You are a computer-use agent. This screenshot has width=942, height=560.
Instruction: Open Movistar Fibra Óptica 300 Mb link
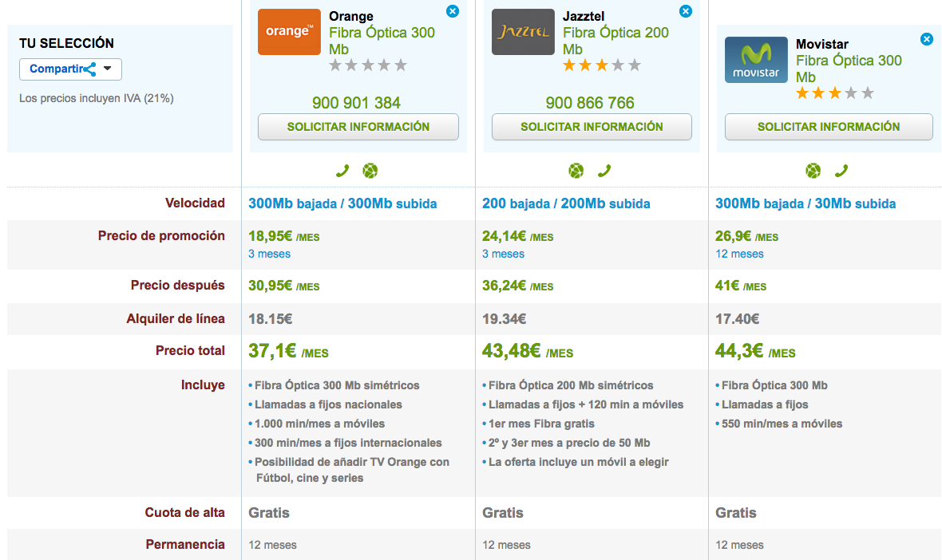tap(849, 69)
